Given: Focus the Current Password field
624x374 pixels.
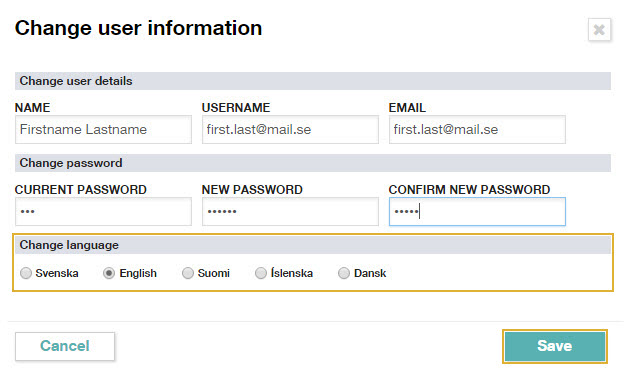Looking at the screenshot, I should [x=103, y=212].
